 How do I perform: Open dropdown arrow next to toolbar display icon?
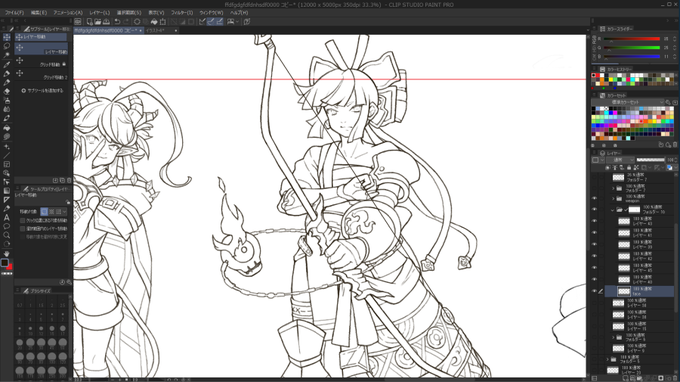238,21
